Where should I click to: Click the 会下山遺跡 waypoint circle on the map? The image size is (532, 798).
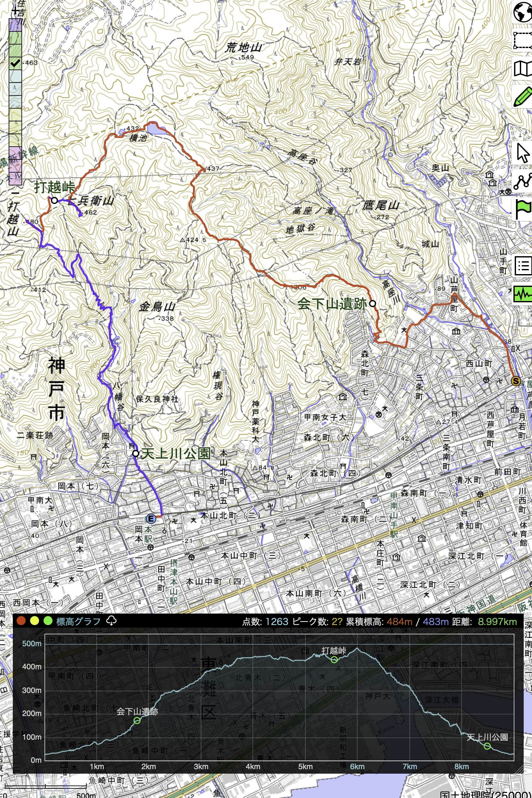coord(373,304)
